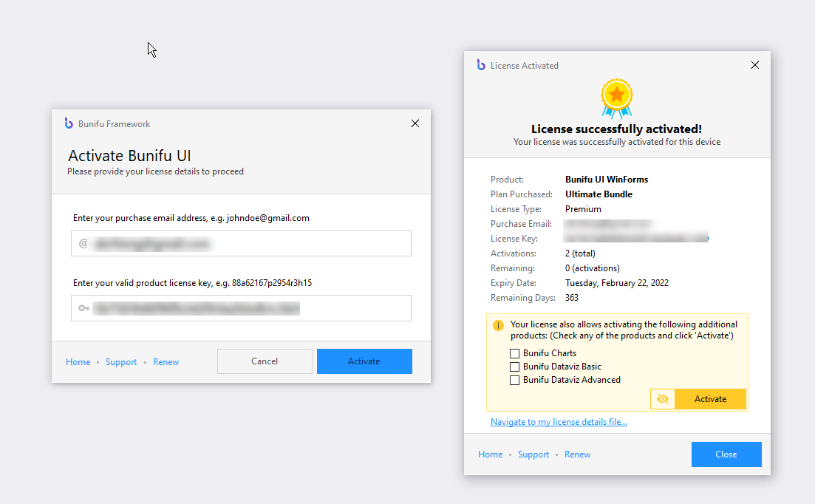The width and height of the screenshot is (815, 504).
Task: Click the yellow info icon in the notice box
Action: [x=498, y=325]
